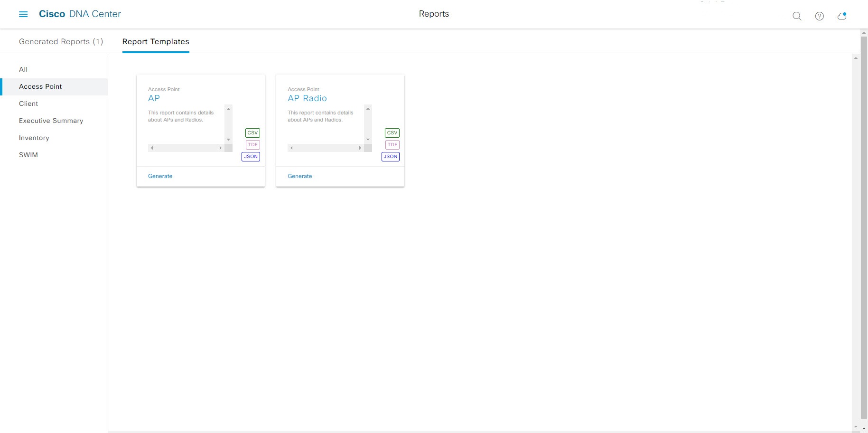The height and width of the screenshot is (433, 868).
Task: Click up arrow of AP Radio description scrollbar
Action: click(x=368, y=109)
